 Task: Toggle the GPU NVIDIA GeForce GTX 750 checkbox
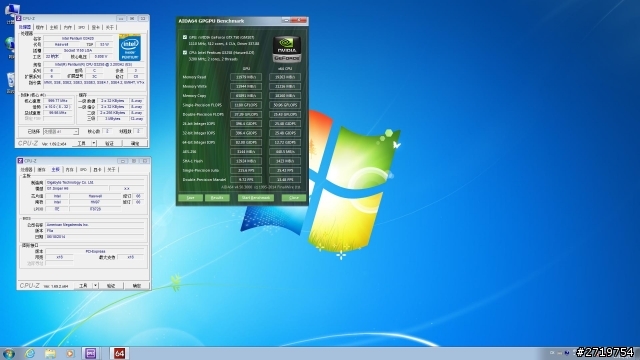(x=185, y=37)
